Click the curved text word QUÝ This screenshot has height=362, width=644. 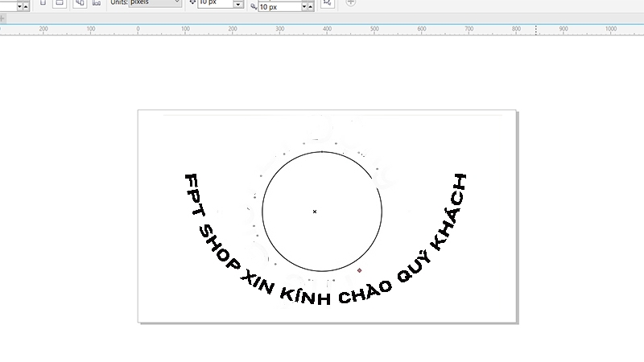pos(414,267)
